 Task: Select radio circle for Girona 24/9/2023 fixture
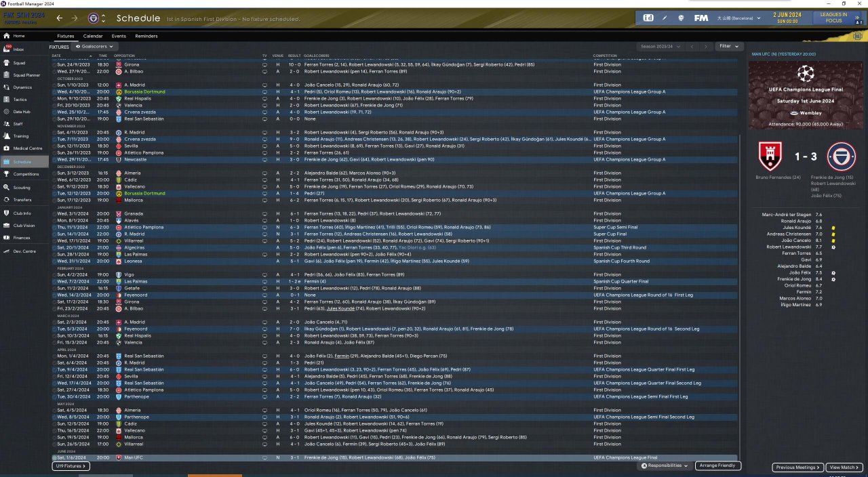pos(54,64)
